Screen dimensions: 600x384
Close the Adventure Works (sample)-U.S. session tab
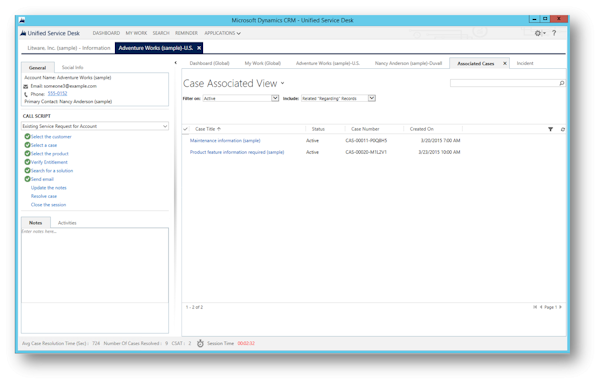click(199, 48)
